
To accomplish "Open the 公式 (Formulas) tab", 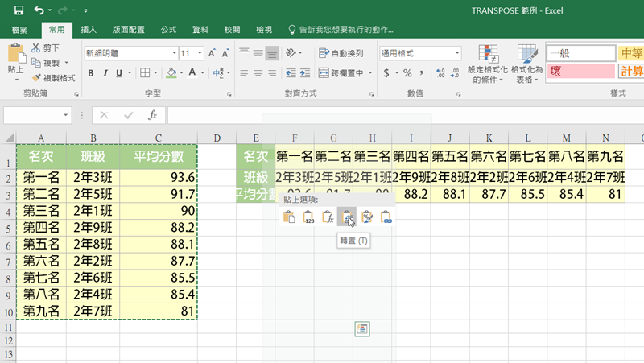I will (x=168, y=30).
